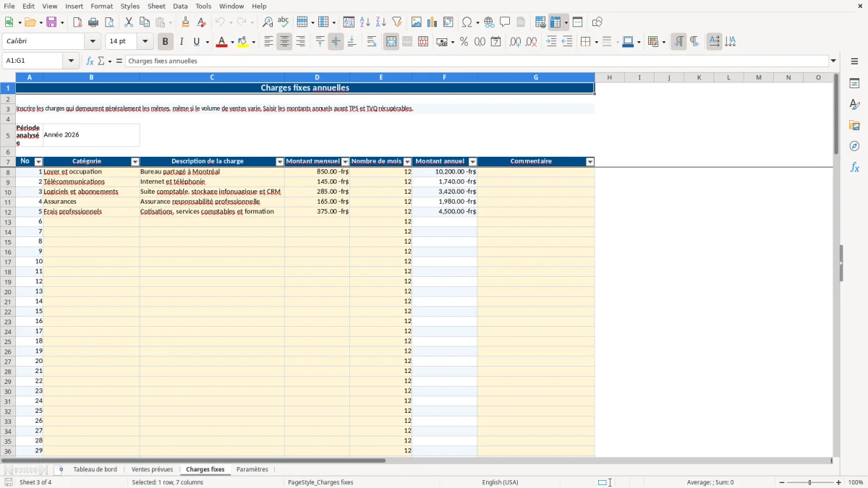Open the sidebar Navigator panel
Image resolution: width=868 pixels, height=488 pixels.
pos(854,146)
